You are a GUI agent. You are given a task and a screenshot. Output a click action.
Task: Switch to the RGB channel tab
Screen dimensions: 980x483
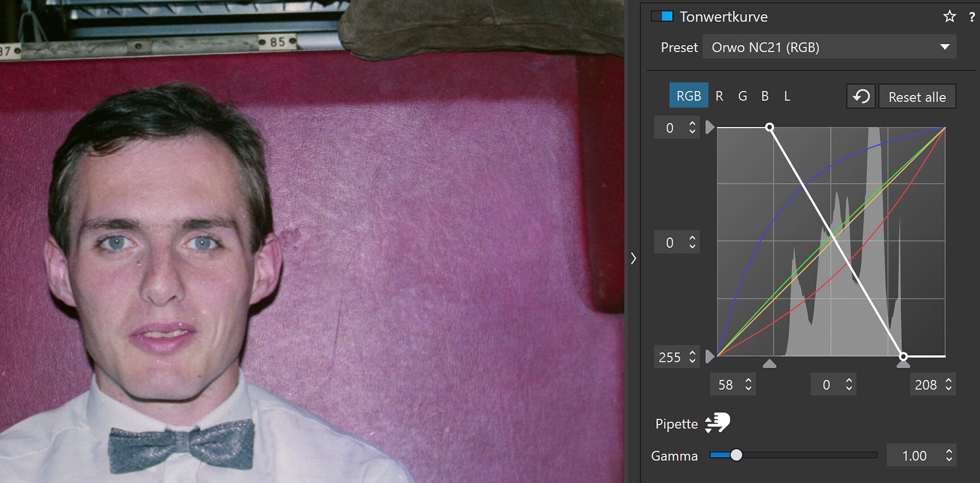pyautogui.click(x=688, y=96)
